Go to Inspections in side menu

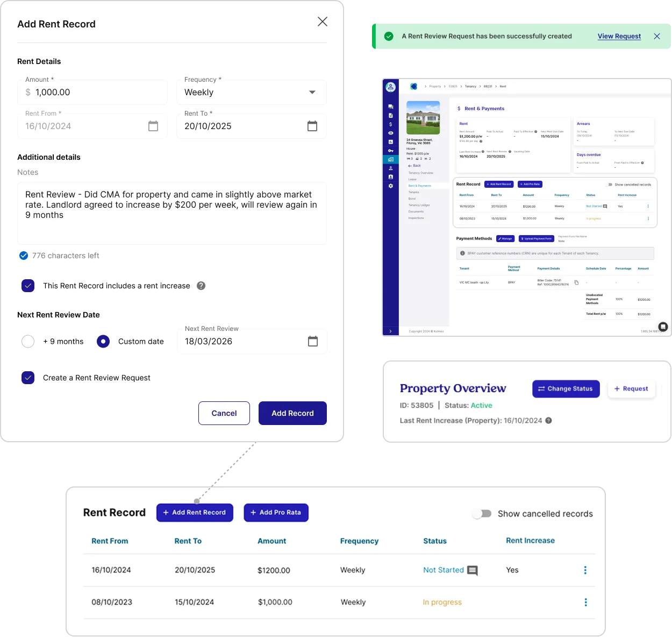(x=416, y=218)
